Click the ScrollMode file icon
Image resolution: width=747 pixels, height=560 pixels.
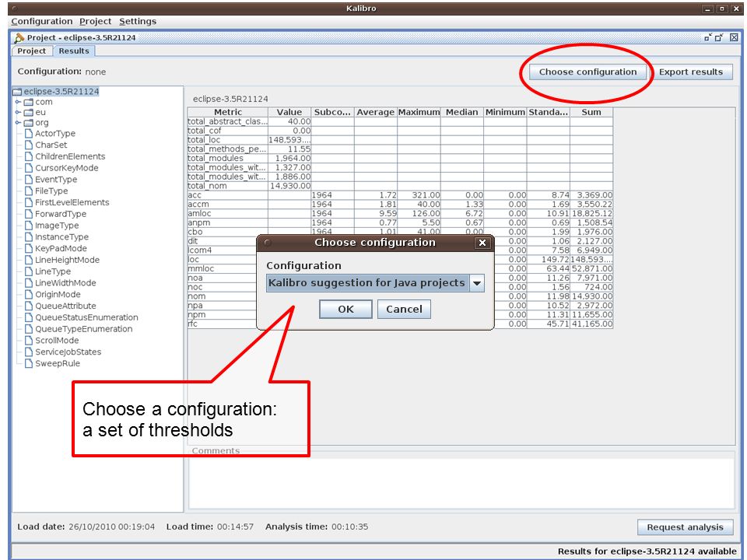pyautogui.click(x=29, y=340)
